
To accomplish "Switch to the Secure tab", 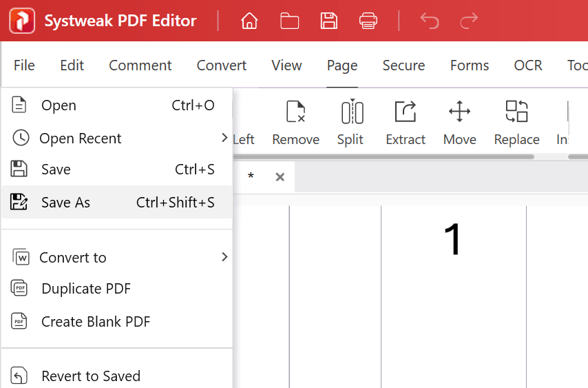I will (x=404, y=65).
